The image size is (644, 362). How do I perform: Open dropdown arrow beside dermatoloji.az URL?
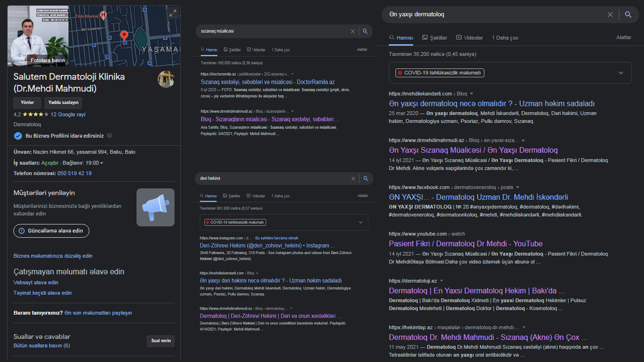441,281
